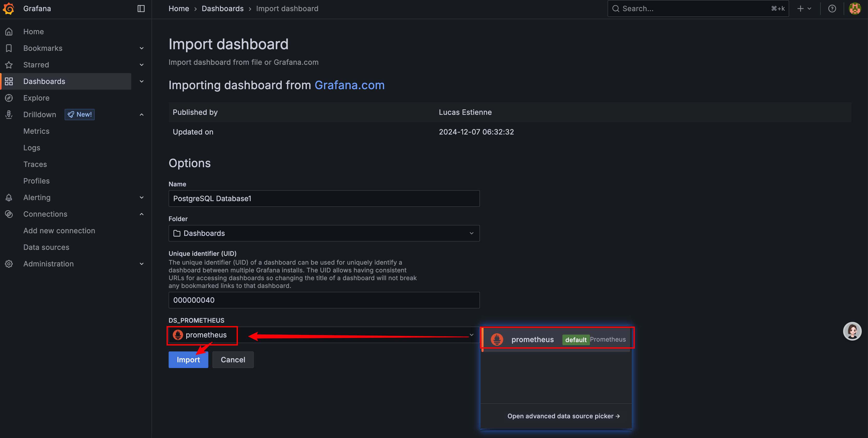Click the Cancel button

tap(233, 360)
